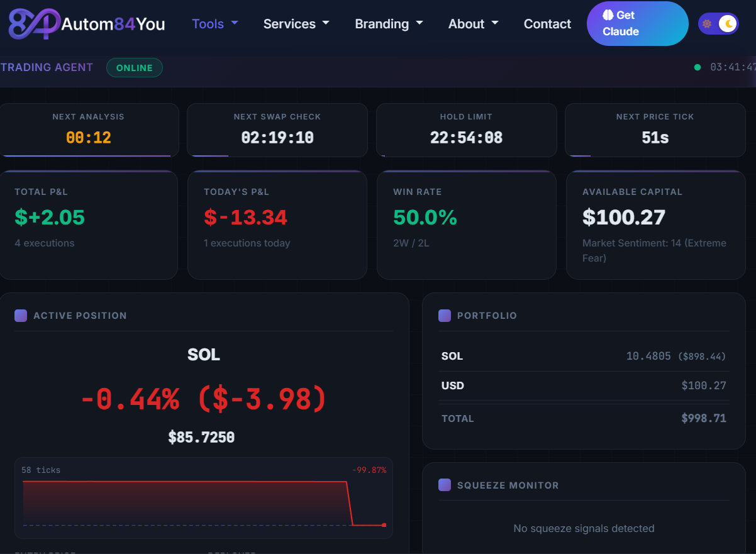Open the Tools dropdown menu
The height and width of the screenshot is (554, 756).
click(215, 23)
